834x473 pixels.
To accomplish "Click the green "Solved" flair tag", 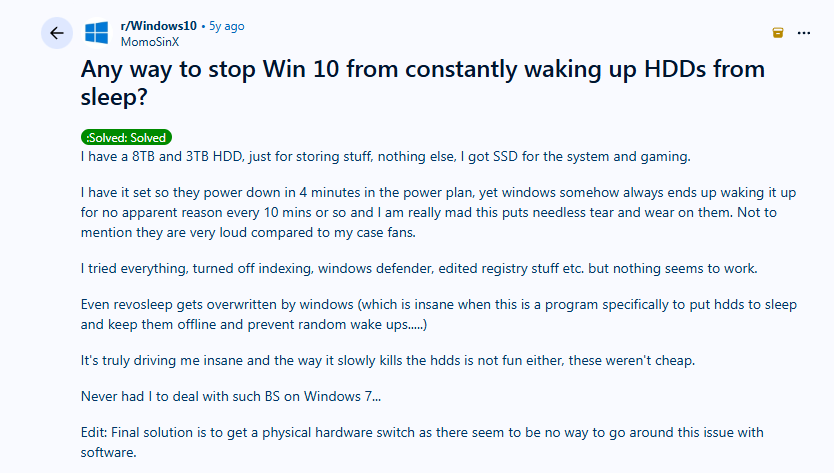I will click(x=126, y=137).
